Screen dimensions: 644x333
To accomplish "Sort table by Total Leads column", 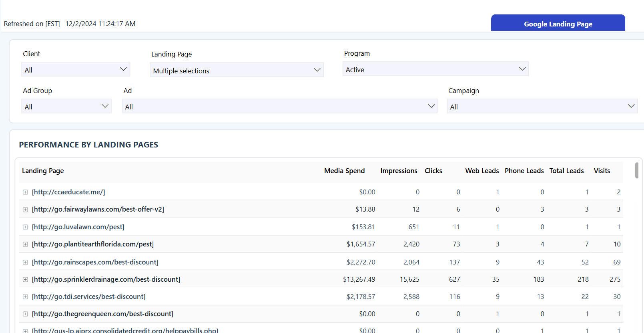I will coord(566,171).
